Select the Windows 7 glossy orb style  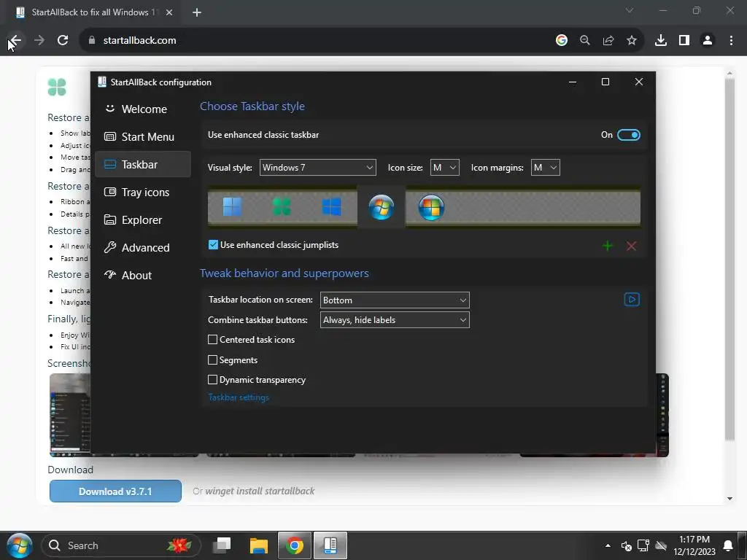pyautogui.click(x=381, y=207)
